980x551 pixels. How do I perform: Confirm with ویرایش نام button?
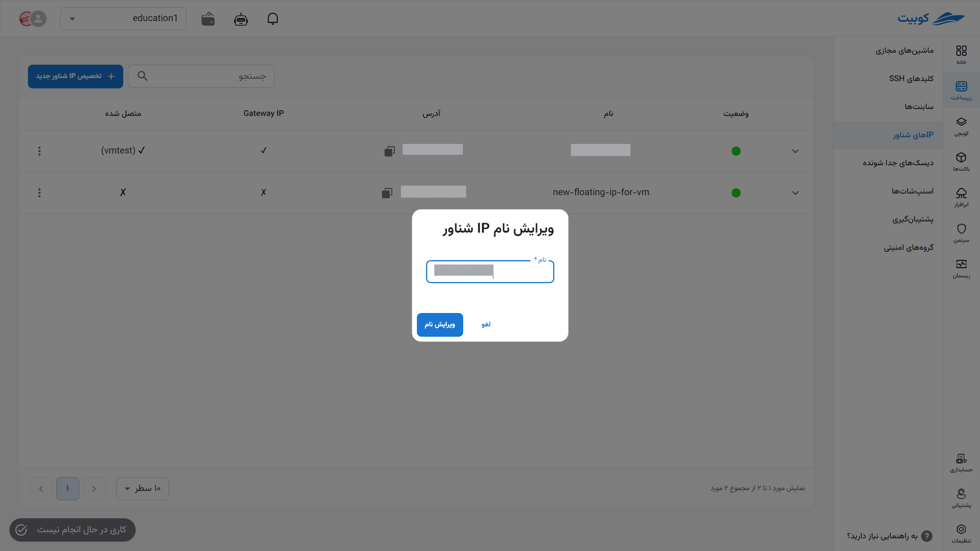click(440, 324)
